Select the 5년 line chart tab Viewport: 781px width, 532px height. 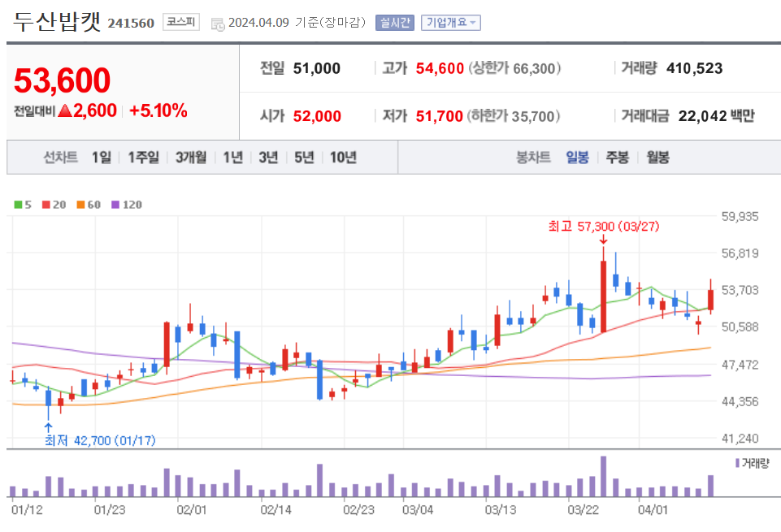(x=304, y=158)
